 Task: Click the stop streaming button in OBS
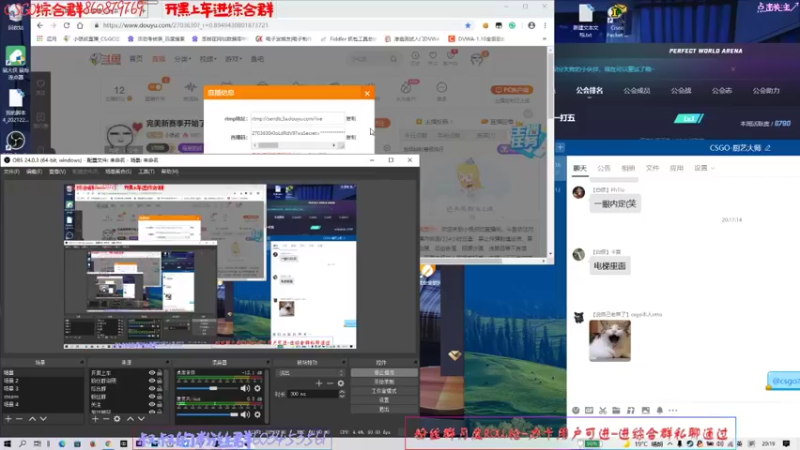coord(384,372)
